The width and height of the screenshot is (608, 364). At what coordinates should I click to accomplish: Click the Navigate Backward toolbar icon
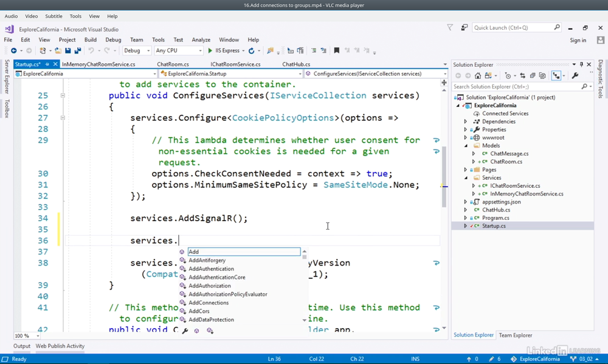13,51
